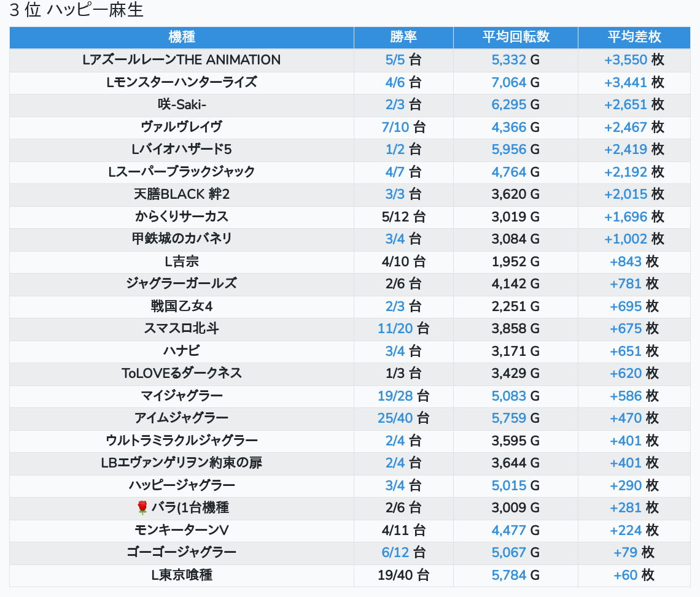
Task: Click the "25/40 台" win rate cell
Action: point(403,418)
